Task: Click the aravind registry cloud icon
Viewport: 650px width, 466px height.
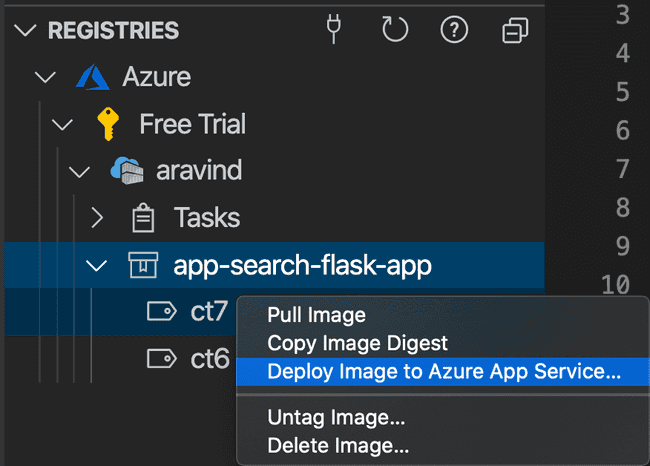Action: point(126,171)
